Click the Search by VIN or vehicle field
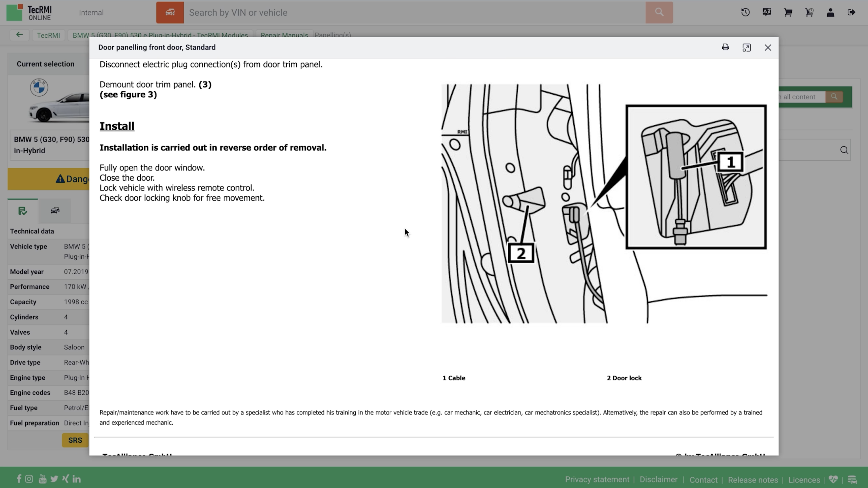Image resolution: width=868 pixels, height=488 pixels. pyautogui.click(x=414, y=13)
